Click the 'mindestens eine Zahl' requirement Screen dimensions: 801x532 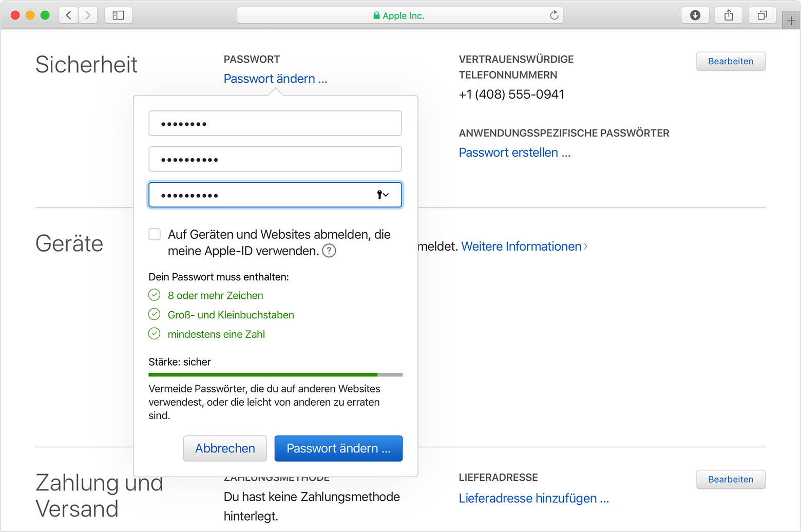216,334
